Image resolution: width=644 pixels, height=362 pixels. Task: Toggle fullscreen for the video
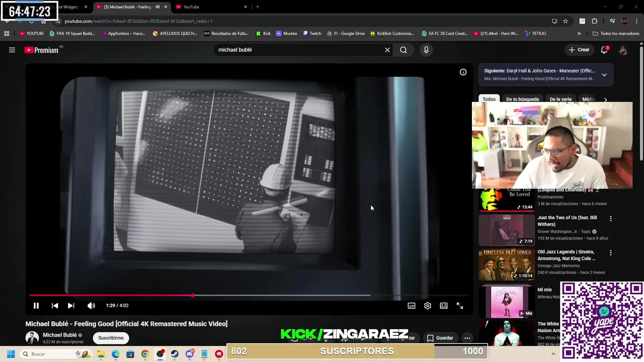(460, 305)
